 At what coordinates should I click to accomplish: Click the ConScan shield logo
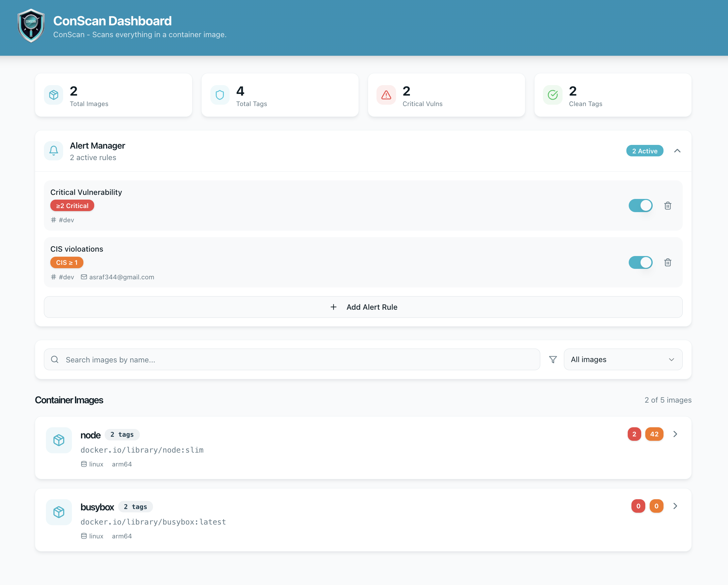click(31, 26)
